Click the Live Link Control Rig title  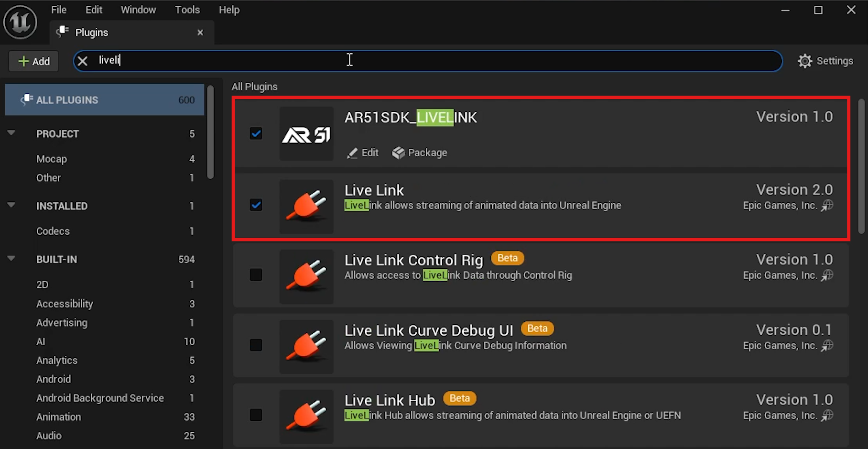click(x=413, y=260)
